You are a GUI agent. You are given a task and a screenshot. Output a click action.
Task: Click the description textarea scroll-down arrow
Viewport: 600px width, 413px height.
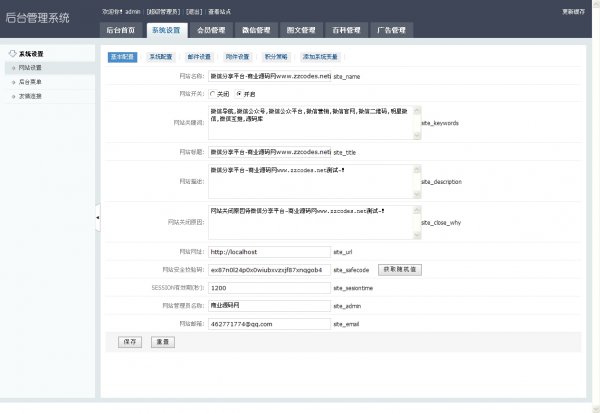click(x=417, y=194)
